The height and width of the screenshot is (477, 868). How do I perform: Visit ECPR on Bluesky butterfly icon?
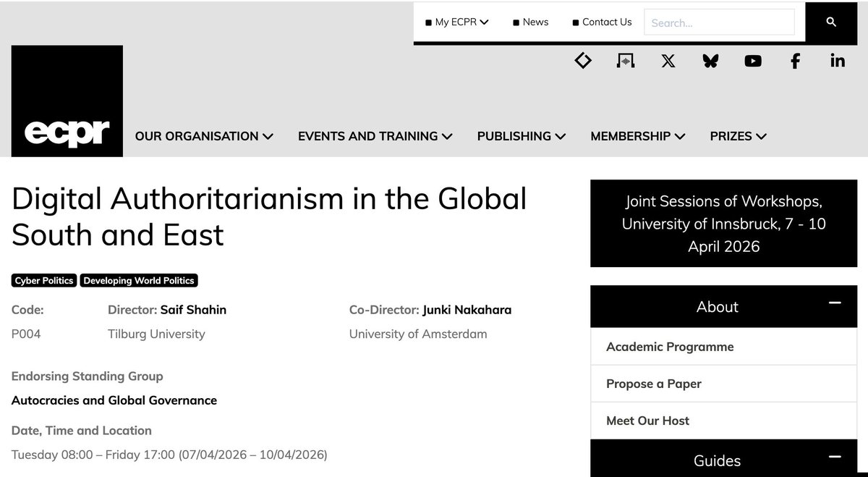tap(710, 61)
